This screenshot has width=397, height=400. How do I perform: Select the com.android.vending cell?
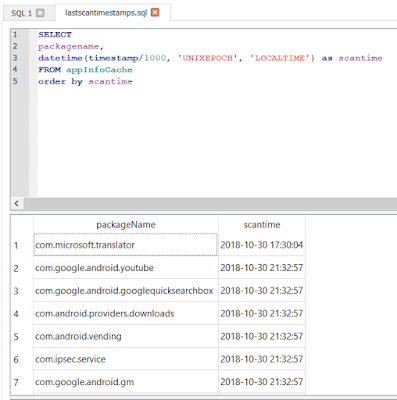point(126,336)
